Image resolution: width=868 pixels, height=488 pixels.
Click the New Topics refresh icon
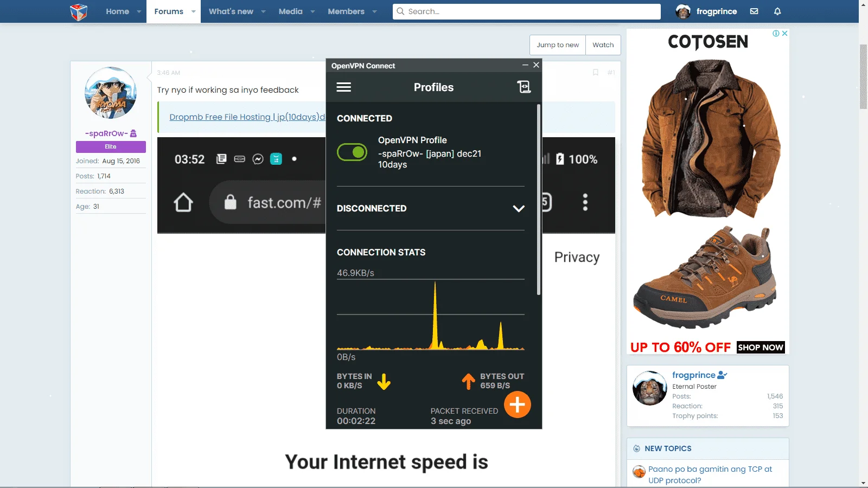point(637,448)
